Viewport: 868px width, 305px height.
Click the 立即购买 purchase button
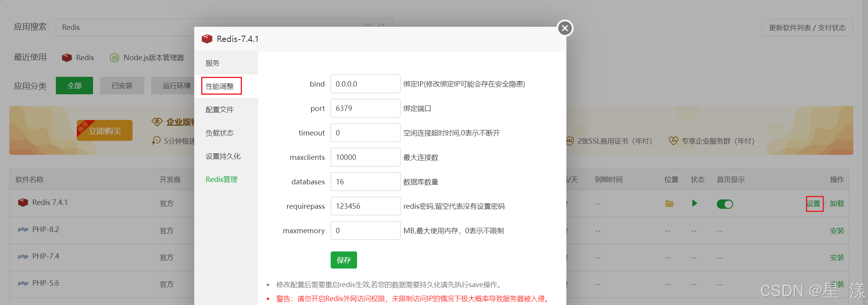click(105, 131)
